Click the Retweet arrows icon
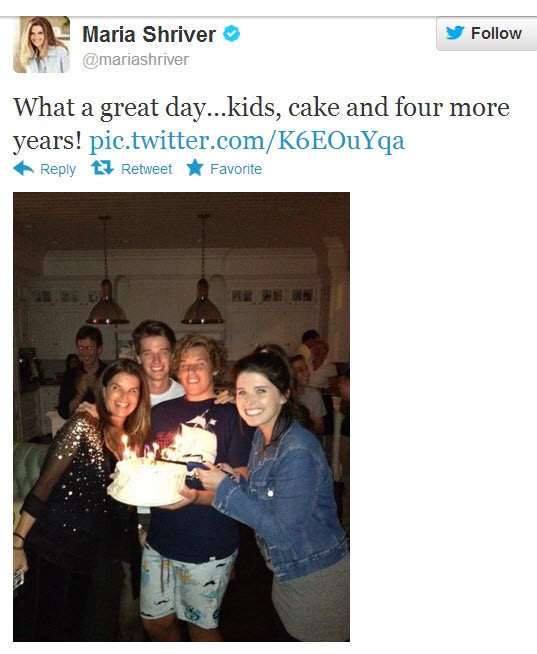This screenshot has height=654, width=537. coord(102,168)
